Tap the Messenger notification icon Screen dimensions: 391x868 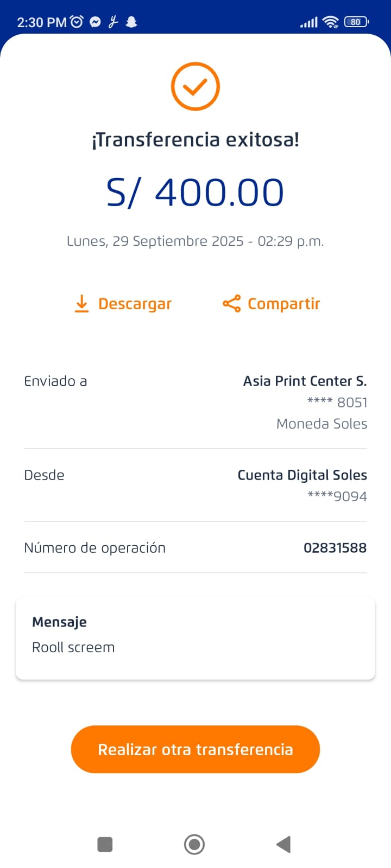(95, 22)
